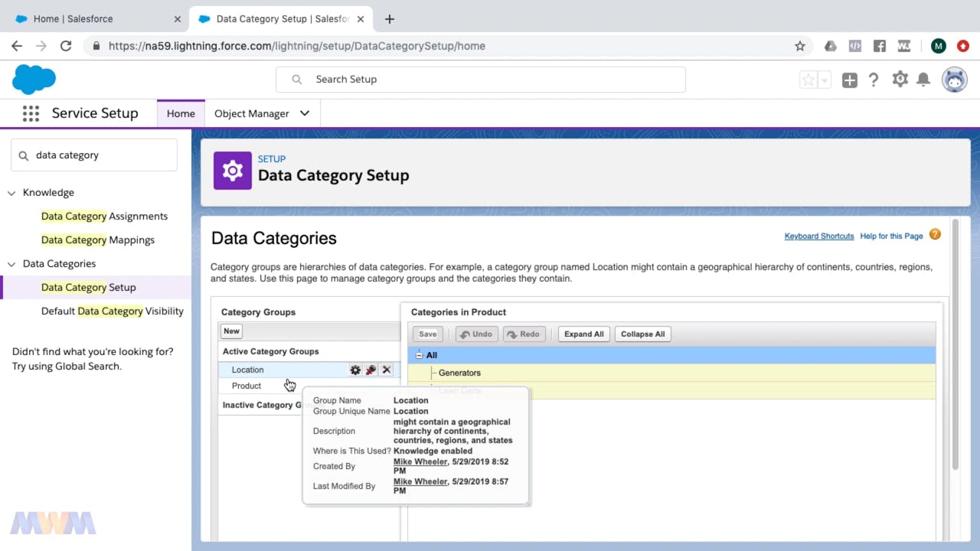This screenshot has height=551, width=980.
Task: Open Data Category Assignments in sidebar
Action: tap(104, 217)
